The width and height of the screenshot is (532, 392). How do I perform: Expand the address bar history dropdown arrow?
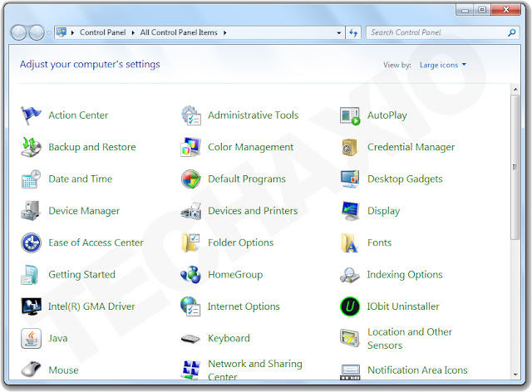[338, 33]
